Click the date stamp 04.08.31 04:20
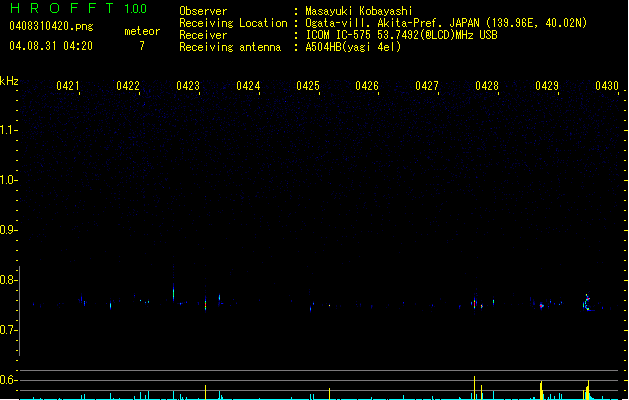Image resolution: width=629 pixels, height=400 pixels. pos(51,46)
